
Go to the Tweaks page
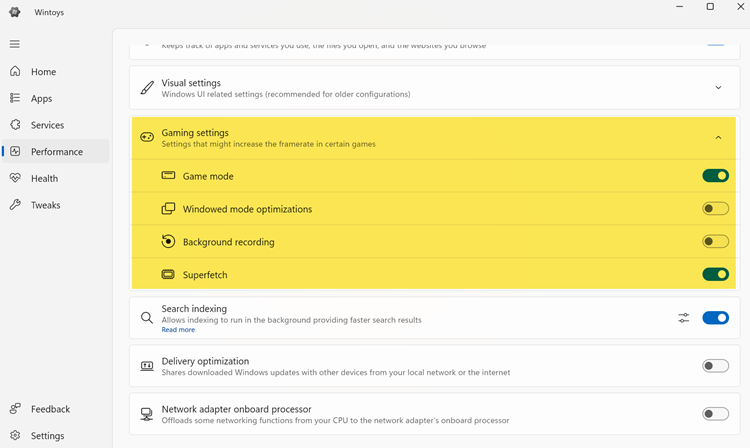click(x=45, y=205)
